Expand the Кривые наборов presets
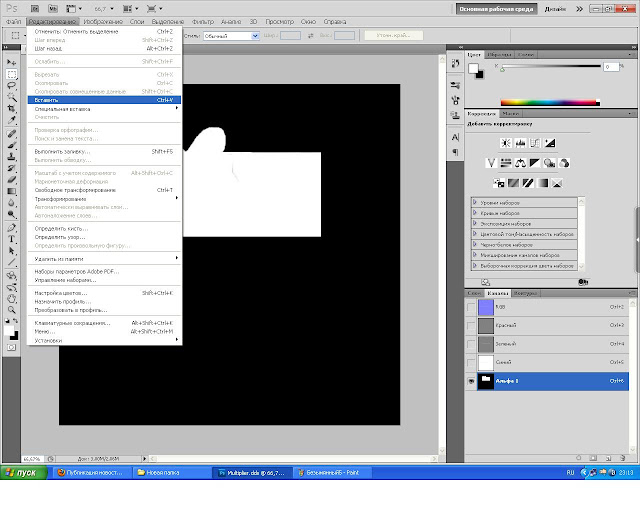The height and width of the screenshot is (512, 640). tap(475, 213)
